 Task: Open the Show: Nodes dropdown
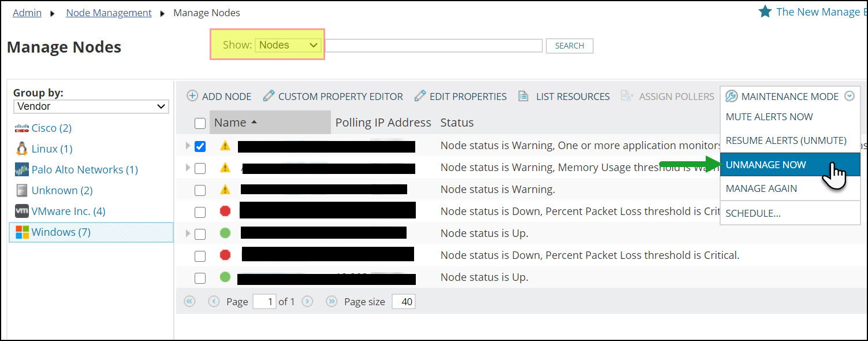click(x=288, y=45)
